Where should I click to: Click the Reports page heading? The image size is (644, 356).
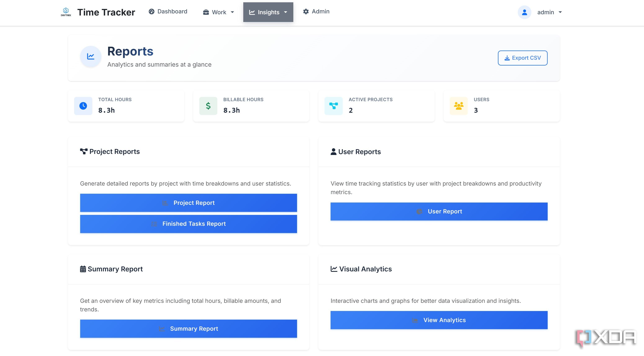pyautogui.click(x=130, y=51)
